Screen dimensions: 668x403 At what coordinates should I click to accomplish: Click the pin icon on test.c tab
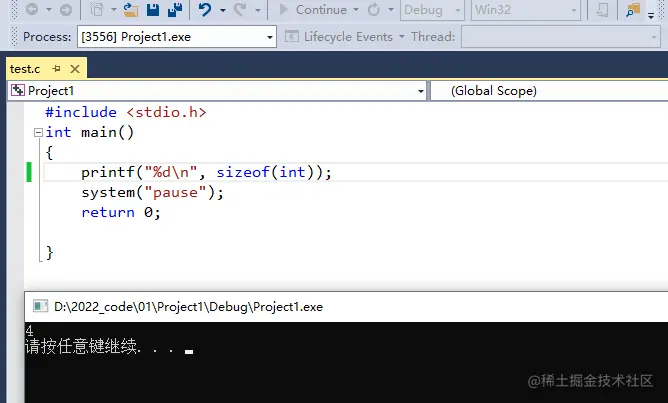(x=56, y=69)
